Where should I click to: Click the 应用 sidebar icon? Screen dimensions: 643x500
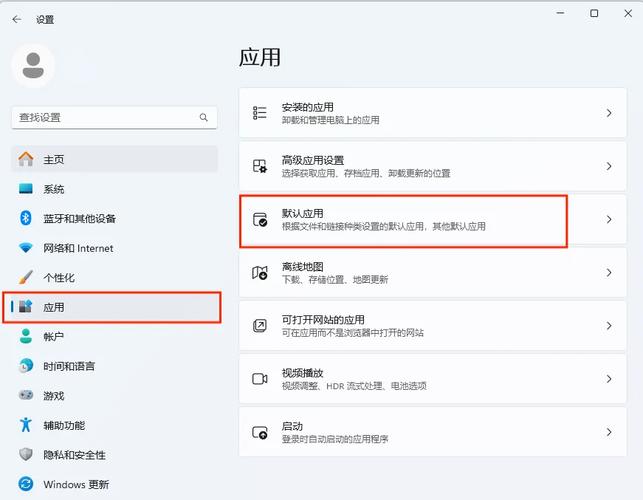(x=26, y=306)
